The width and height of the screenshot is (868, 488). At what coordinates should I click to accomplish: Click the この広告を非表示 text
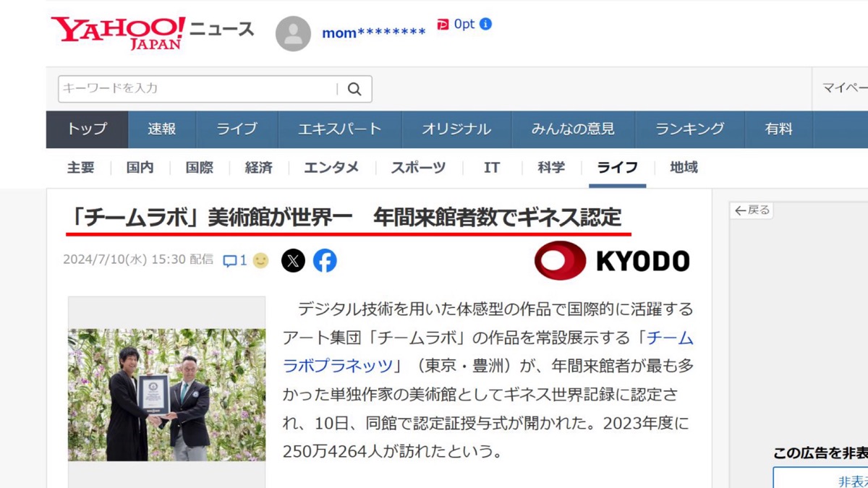pos(820,453)
